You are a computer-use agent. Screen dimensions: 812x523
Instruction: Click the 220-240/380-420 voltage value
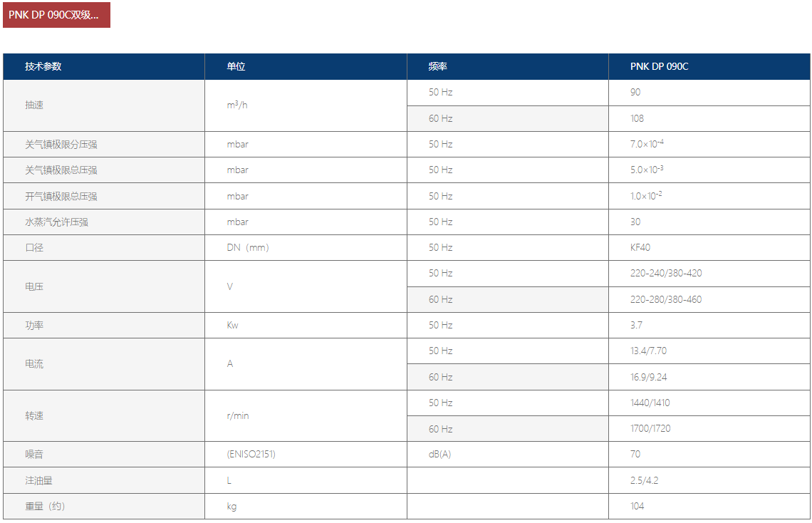(x=666, y=273)
